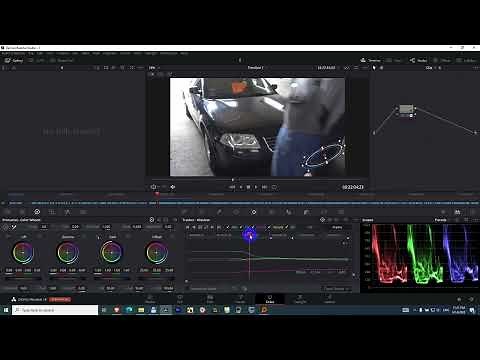Select the node in the node graph

pos(406,109)
